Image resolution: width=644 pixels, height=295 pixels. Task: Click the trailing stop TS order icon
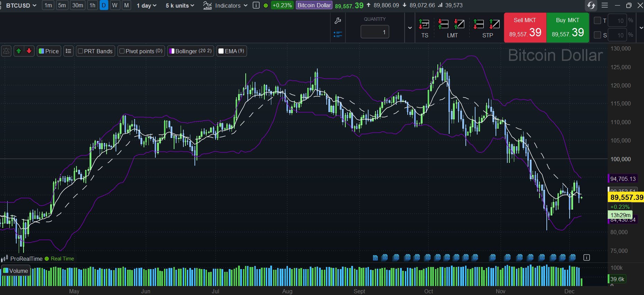pyautogui.click(x=424, y=25)
